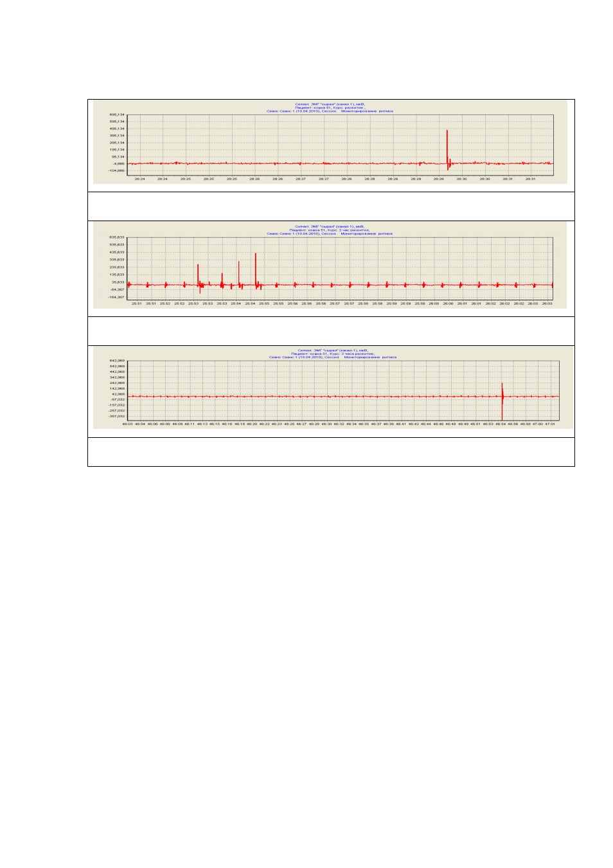Click the 695,134 y-axis value
This screenshot has height=868, width=613.
(x=117, y=114)
